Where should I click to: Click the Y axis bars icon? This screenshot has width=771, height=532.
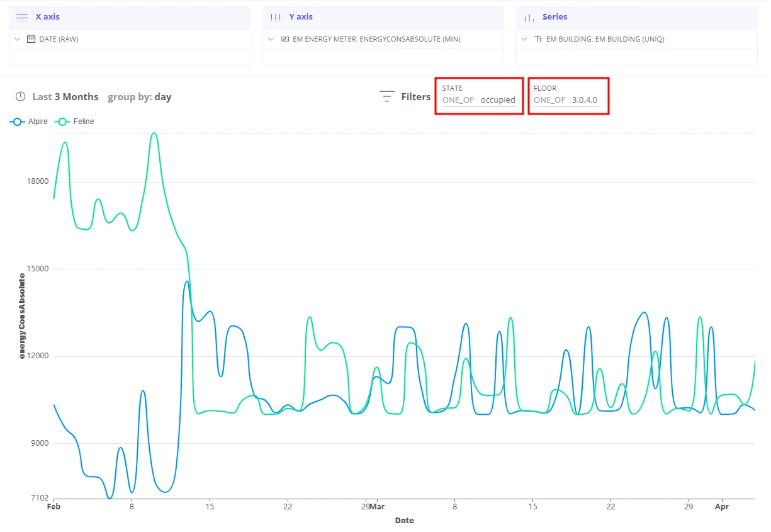275,18
